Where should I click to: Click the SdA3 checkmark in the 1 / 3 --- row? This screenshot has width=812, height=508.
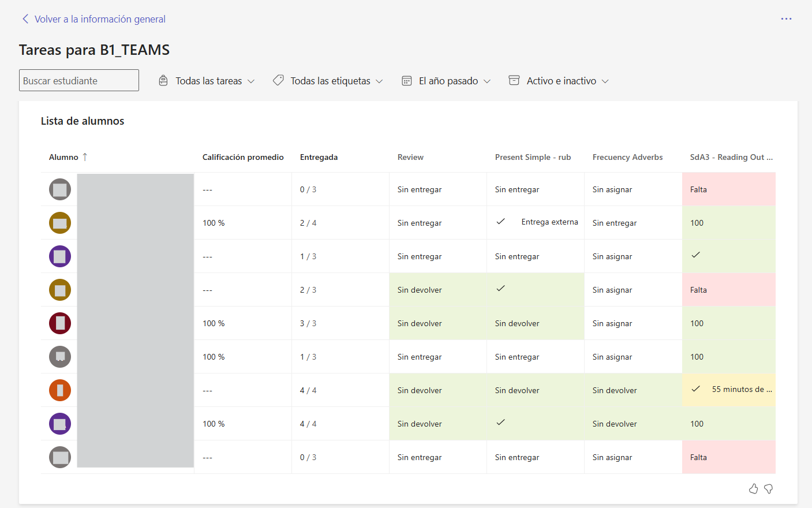tap(695, 255)
